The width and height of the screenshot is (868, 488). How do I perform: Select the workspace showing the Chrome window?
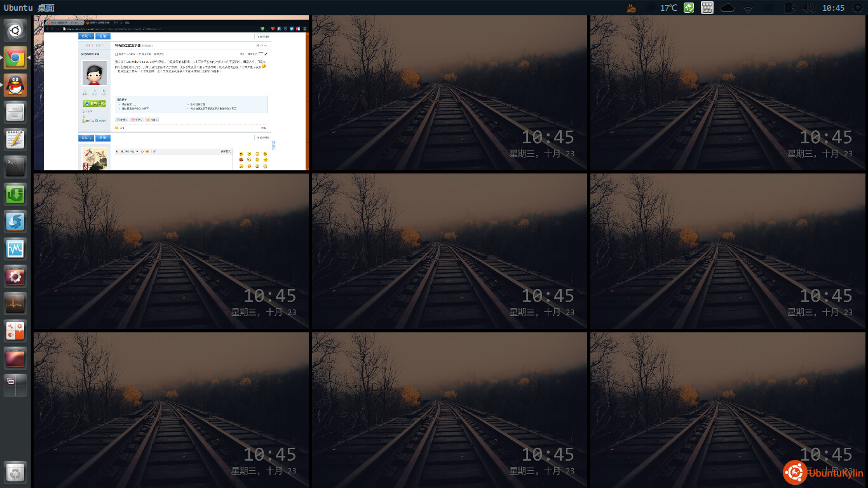(171, 93)
